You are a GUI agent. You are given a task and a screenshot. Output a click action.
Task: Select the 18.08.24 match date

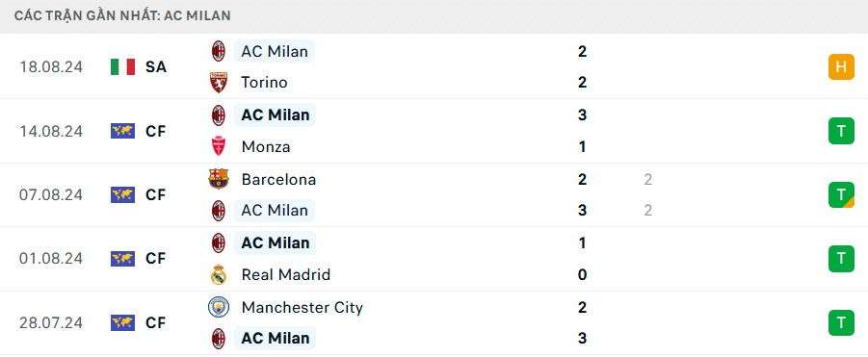tap(51, 66)
